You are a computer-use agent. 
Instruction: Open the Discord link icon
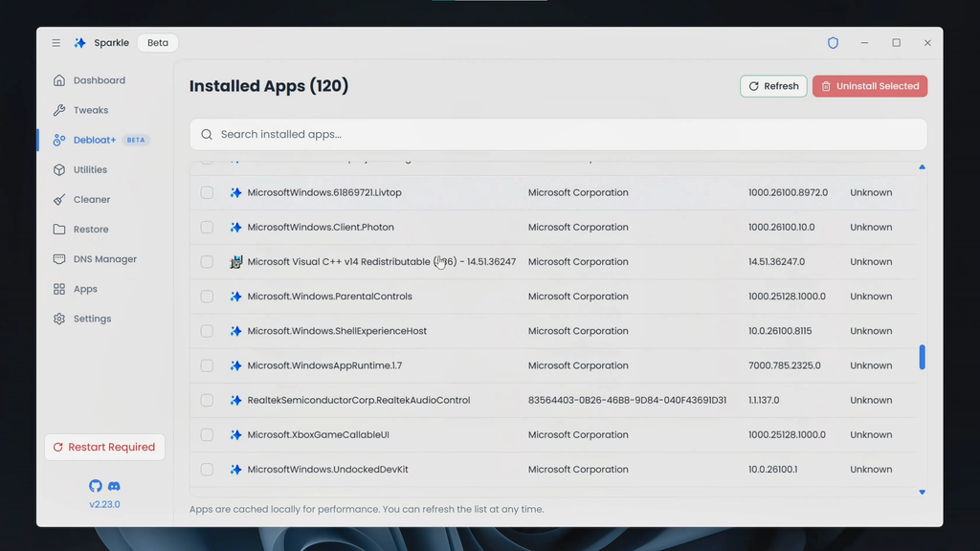[x=114, y=485]
